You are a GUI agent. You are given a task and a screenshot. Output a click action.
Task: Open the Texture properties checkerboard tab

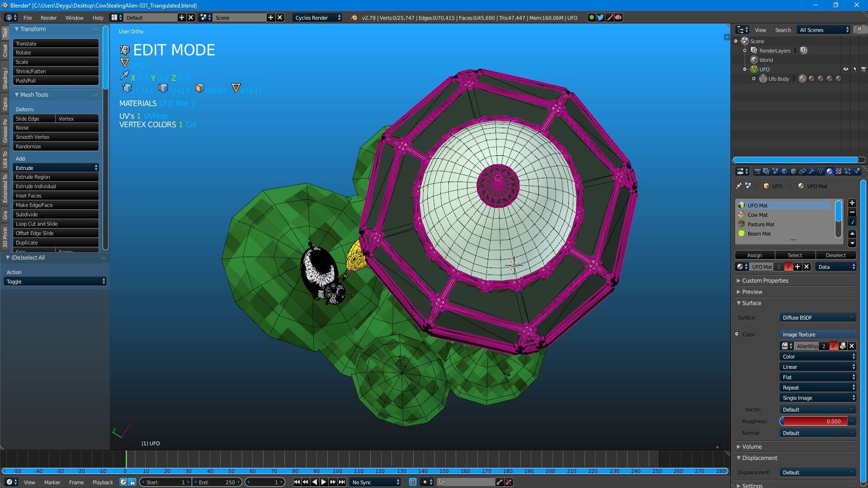point(839,171)
